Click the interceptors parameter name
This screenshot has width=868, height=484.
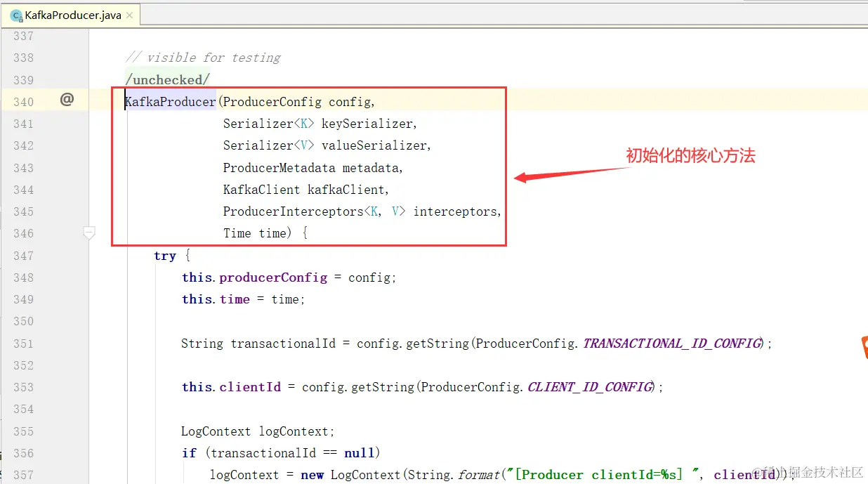point(455,211)
